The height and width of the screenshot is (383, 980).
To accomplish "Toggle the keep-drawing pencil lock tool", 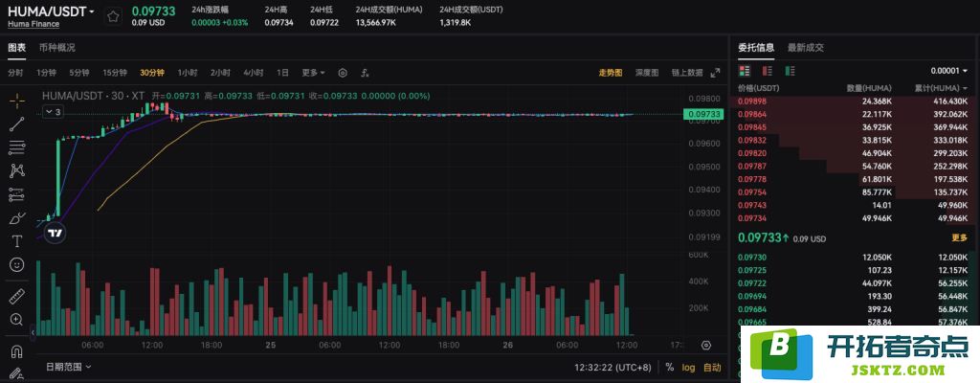I will pyautogui.click(x=17, y=373).
